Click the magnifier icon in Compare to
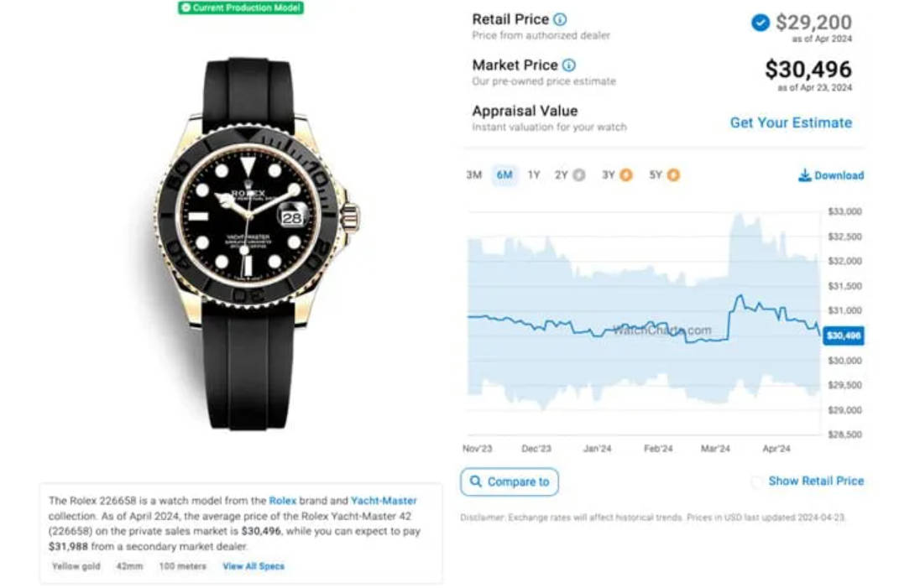 pos(476,481)
